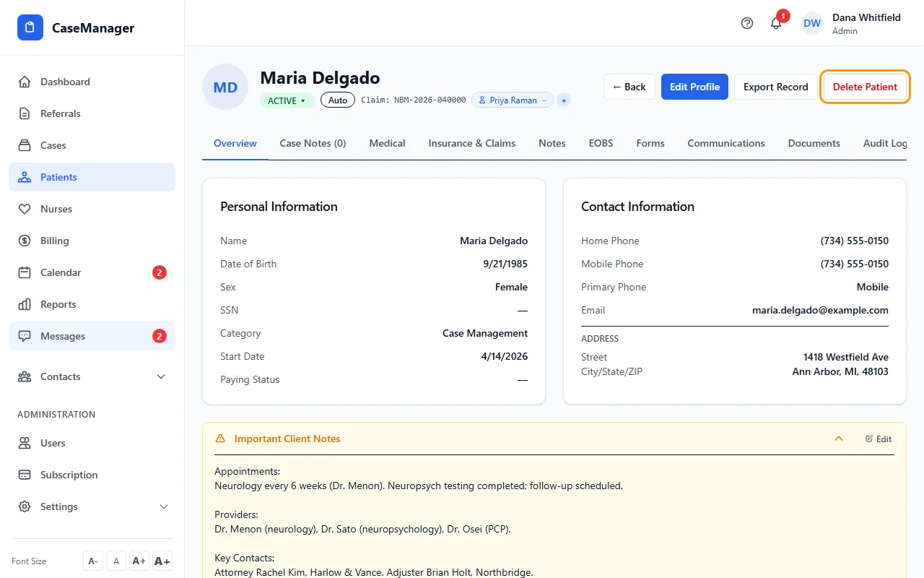
Task: Open the Dashboard home icon in sidebar
Action: [25, 82]
